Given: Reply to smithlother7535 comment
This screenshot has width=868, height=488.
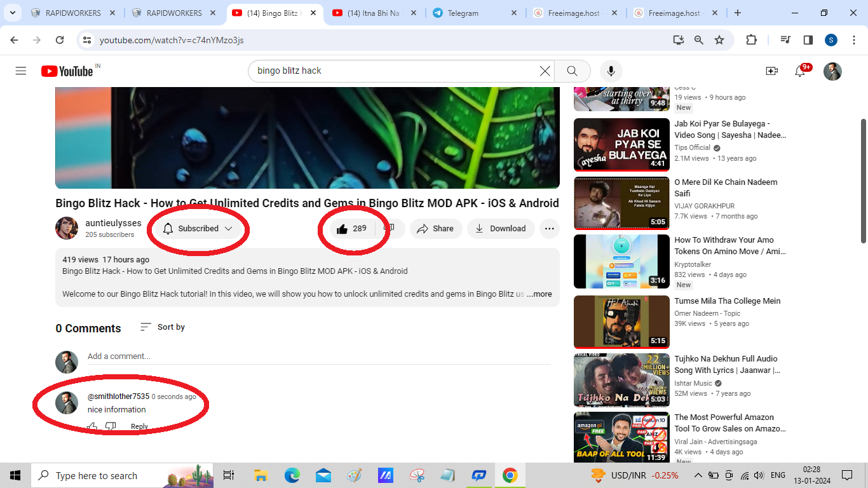Looking at the screenshot, I should click(x=139, y=426).
